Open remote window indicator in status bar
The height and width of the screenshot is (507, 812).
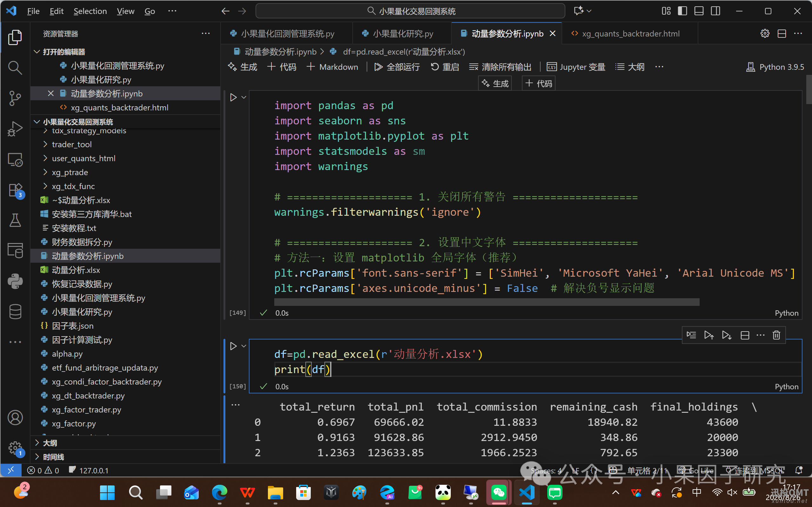tap(11, 470)
